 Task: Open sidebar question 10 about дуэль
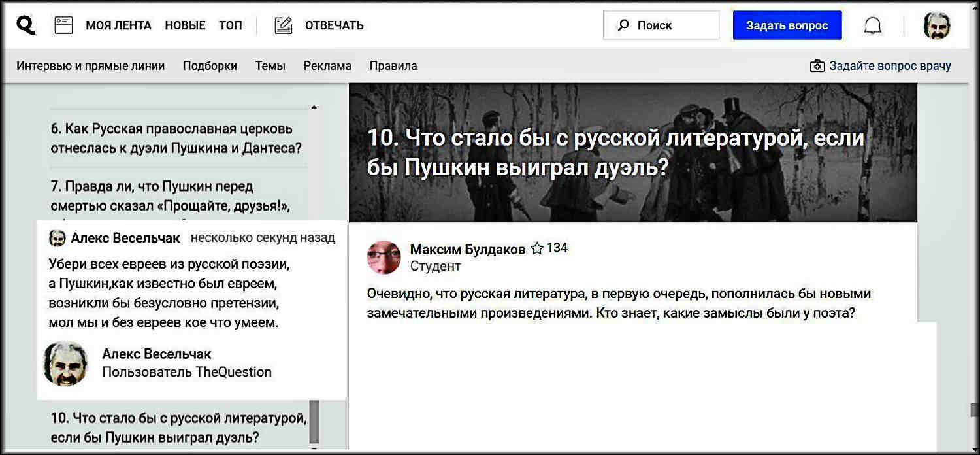(x=178, y=428)
